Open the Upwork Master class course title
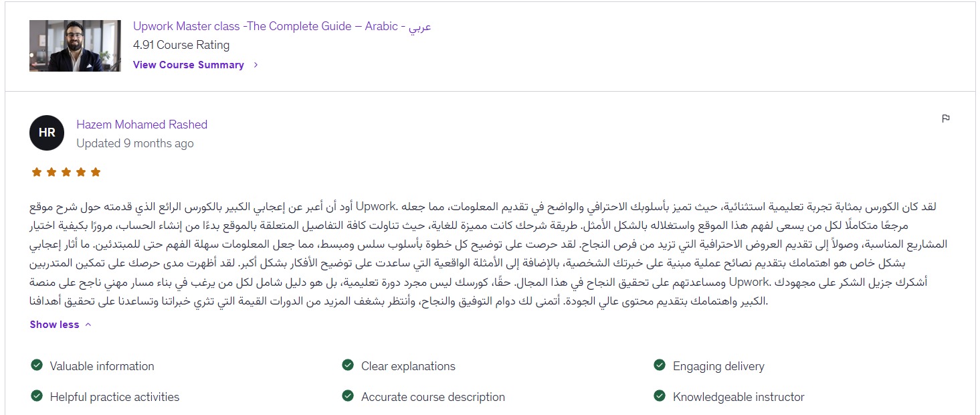Viewport: 980px width, 415px height. click(282, 27)
